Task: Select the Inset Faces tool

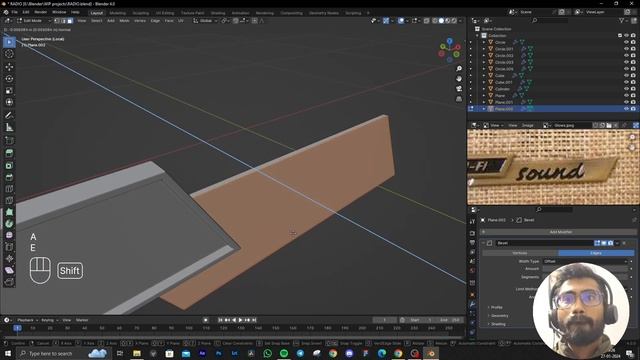Action: coord(9,165)
